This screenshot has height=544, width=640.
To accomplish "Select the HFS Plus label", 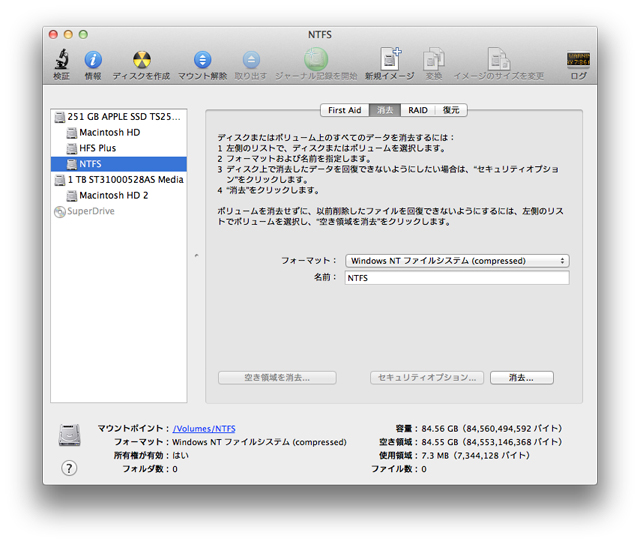I will click(98, 148).
